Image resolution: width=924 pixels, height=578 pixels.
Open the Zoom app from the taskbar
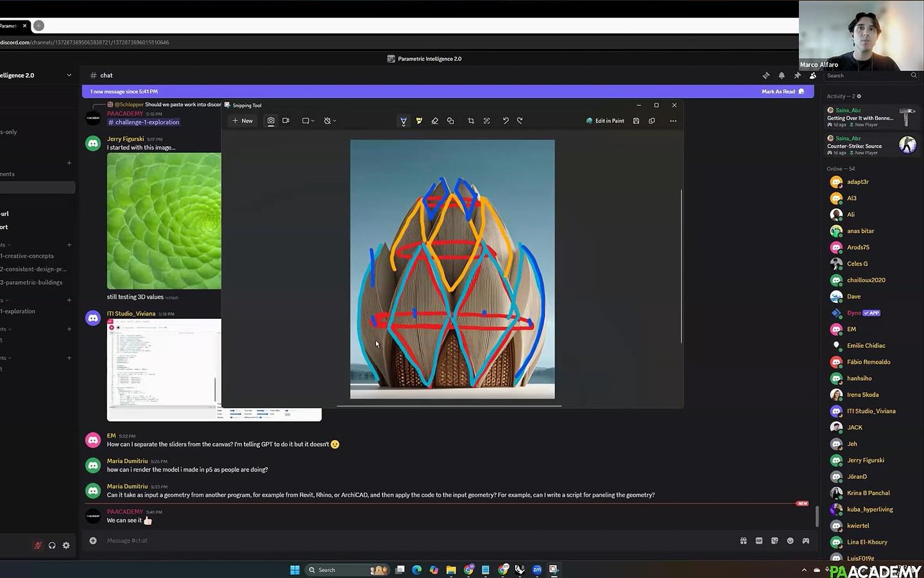(x=537, y=570)
